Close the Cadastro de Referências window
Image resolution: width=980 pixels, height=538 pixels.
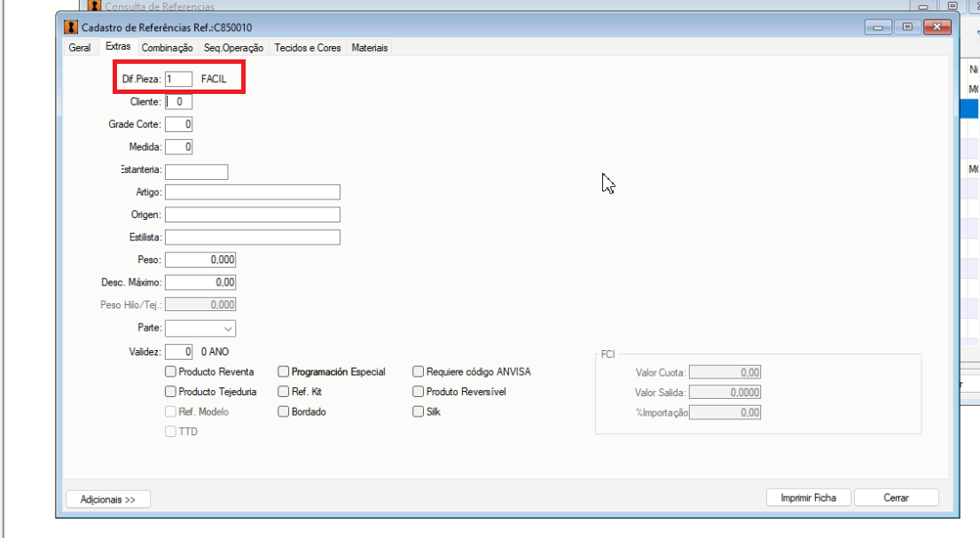pos(937,27)
